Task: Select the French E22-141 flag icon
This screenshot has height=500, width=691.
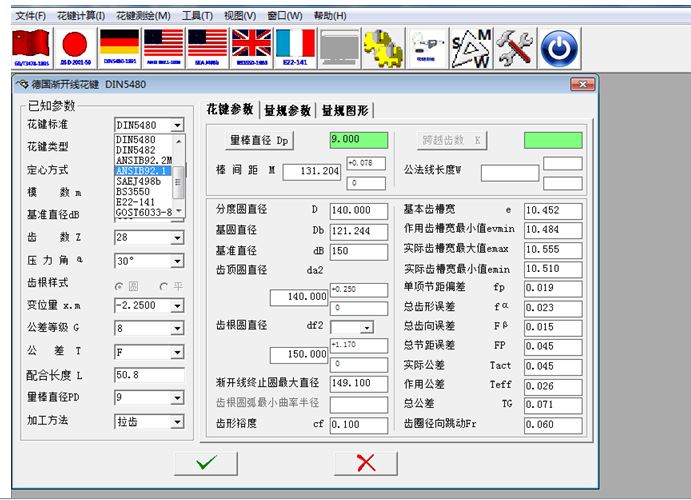Action: pos(295,46)
